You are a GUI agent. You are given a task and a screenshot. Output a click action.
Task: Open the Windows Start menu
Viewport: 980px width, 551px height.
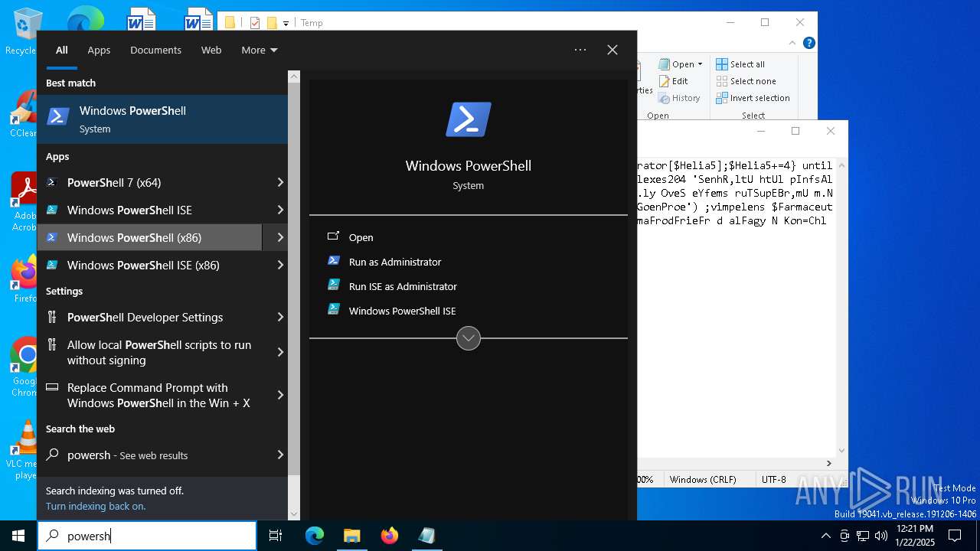[18, 536]
